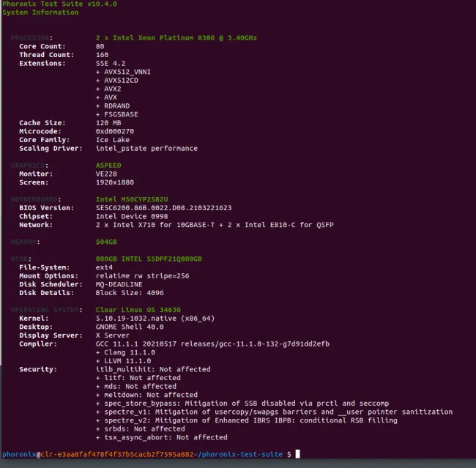Click the 'System Information' heading line
Viewport: 476px width, 468px height.
(40, 12)
